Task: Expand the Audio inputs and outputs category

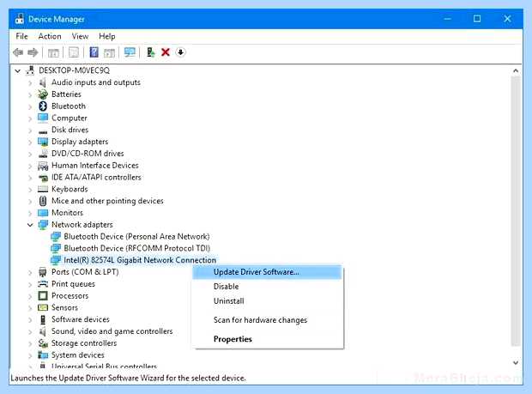Action: [x=30, y=82]
